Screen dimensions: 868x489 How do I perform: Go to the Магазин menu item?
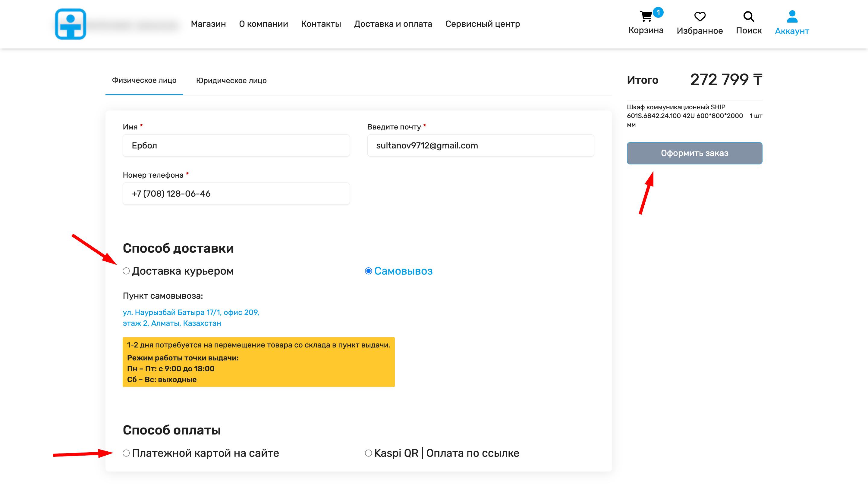208,24
